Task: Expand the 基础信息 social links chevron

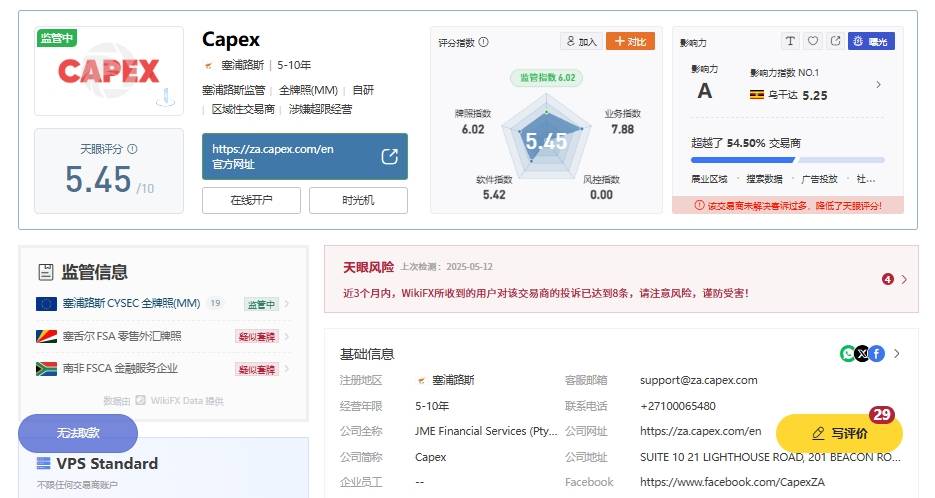Action: [896, 354]
